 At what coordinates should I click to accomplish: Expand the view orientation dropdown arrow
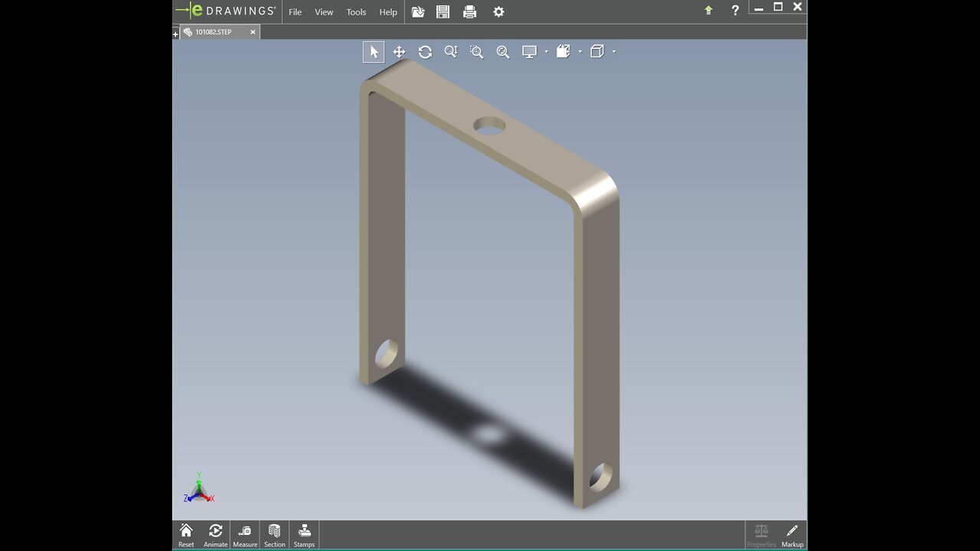coord(614,52)
